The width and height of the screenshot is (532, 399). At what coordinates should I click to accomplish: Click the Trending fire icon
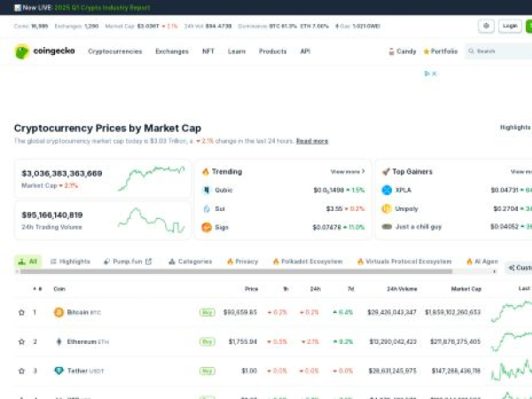pyautogui.click(x=206, y=172)
